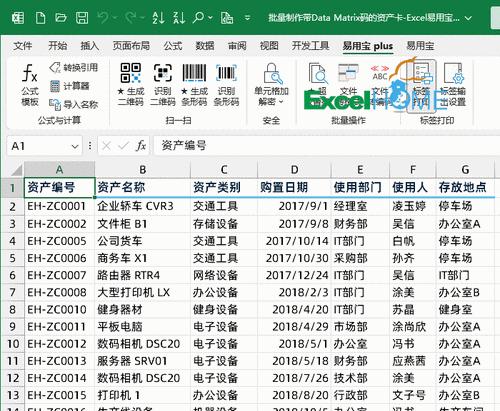Sort descending with the Z-A icon

point(179,18)
